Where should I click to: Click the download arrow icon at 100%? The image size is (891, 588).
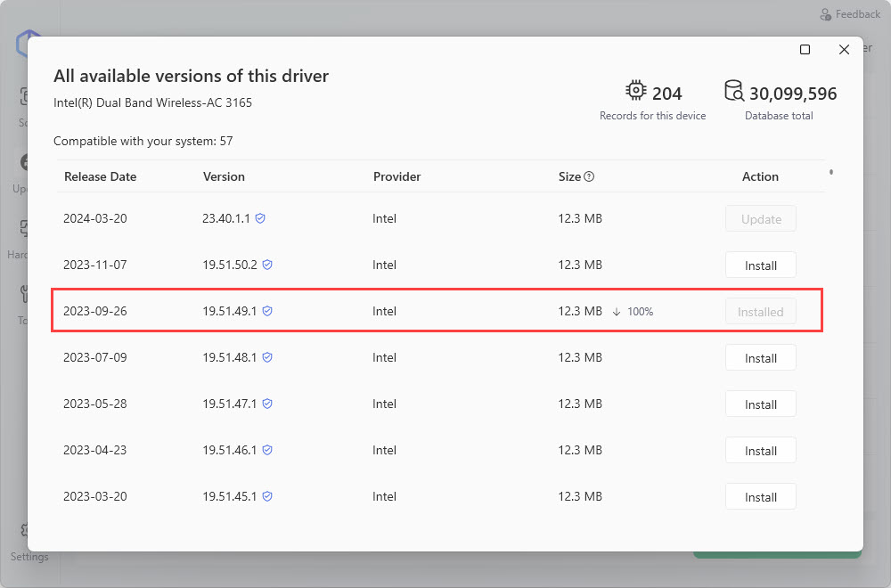coord(617,312)
